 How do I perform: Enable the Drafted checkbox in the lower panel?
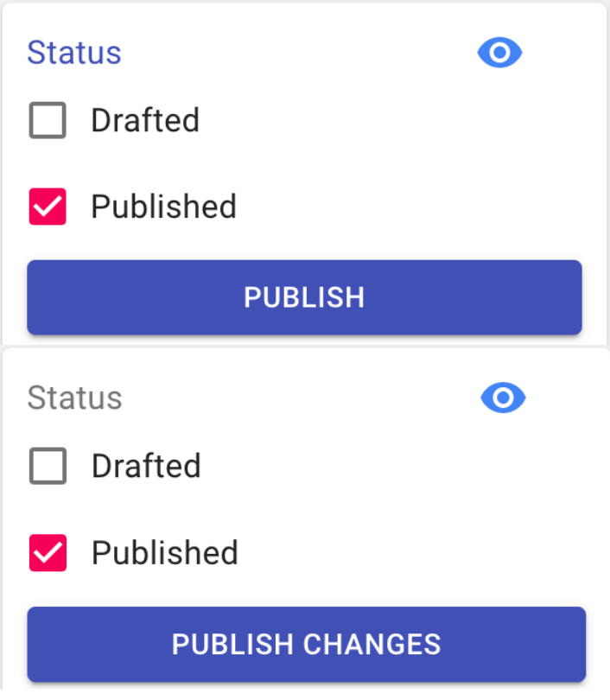[48, 467]
